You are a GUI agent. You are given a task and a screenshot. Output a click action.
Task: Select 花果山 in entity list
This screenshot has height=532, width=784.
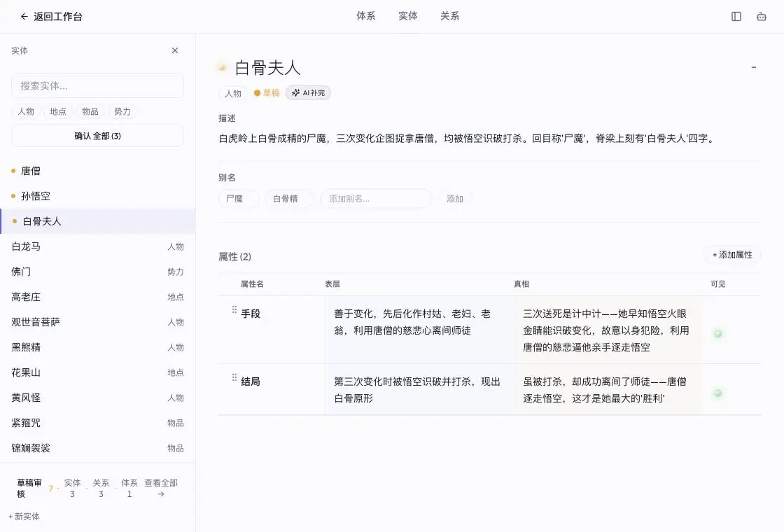click(97, 372)
